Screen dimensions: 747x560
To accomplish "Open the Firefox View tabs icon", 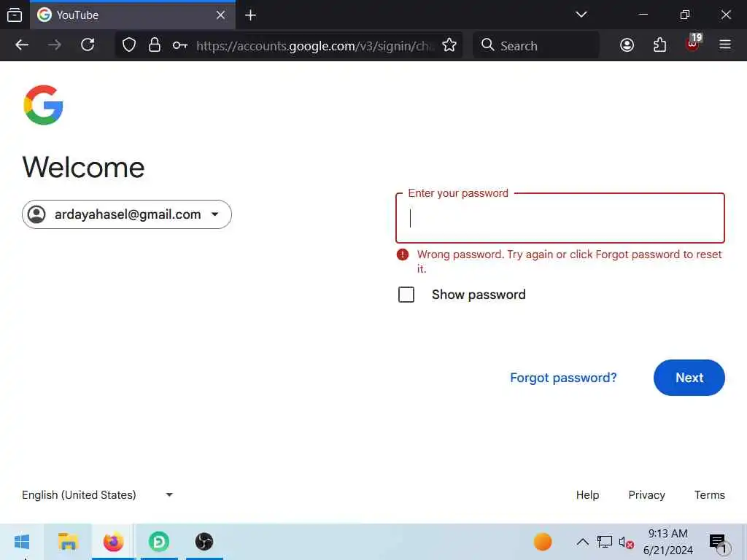I will click(15, 15).
